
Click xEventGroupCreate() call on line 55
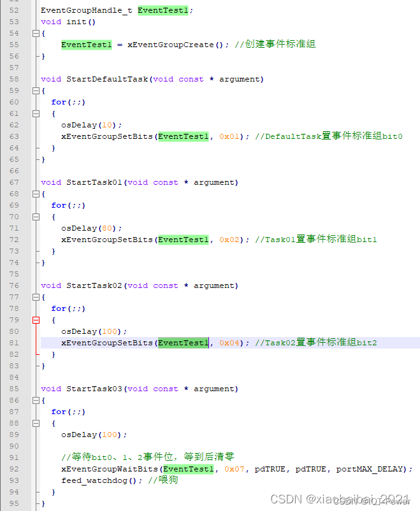pyautogui.click(x=175, y=45)
